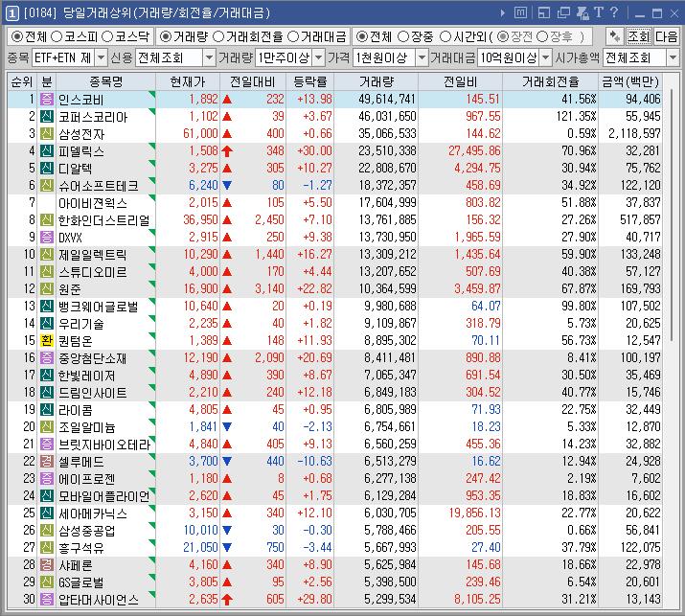This screenshot has height=616, width=685.
Task: Click the 신 badge on the 코퍼스코리아 row
Action: click(47, 117)
